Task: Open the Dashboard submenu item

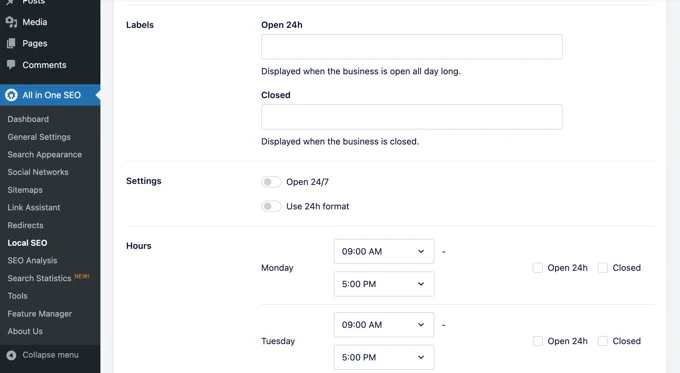Action: (x=28, y=119)
